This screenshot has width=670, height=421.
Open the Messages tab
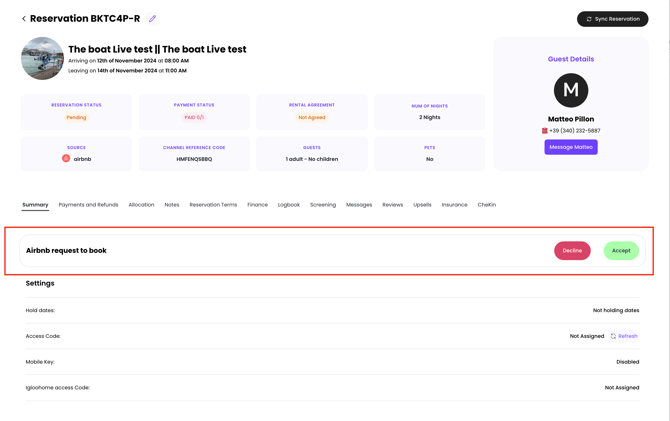359,205
